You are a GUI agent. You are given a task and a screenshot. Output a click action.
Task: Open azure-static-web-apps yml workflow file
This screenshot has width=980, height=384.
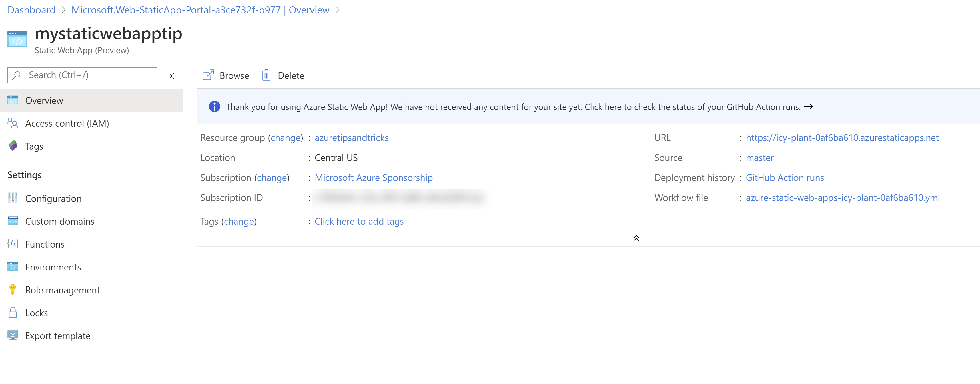coord(842,198)
